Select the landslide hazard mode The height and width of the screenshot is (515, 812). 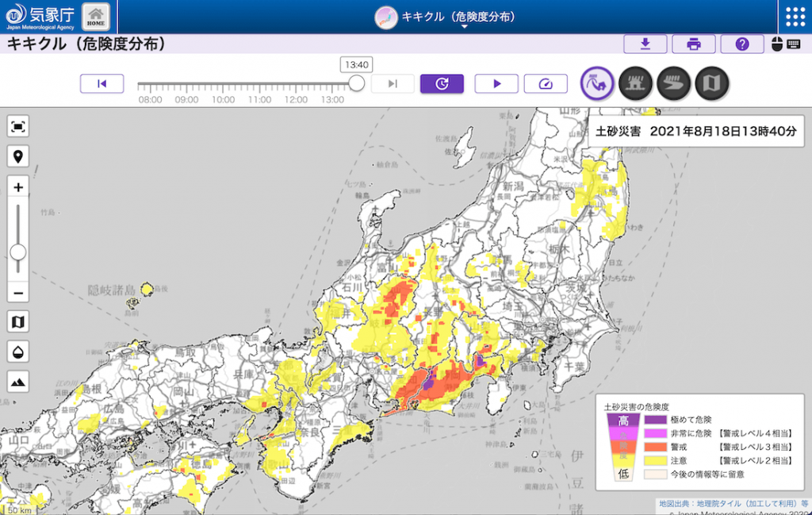pos(597,83)
